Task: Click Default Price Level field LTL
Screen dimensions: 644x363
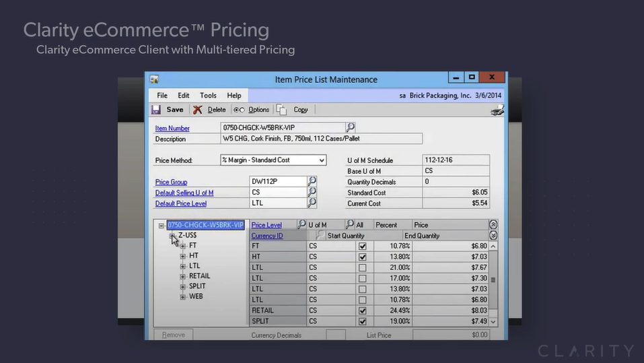Action: coord(278,203)
